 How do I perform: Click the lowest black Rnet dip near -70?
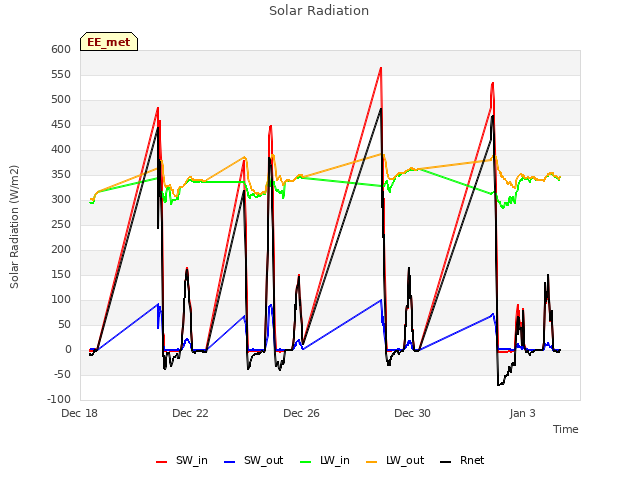[498, 384]
